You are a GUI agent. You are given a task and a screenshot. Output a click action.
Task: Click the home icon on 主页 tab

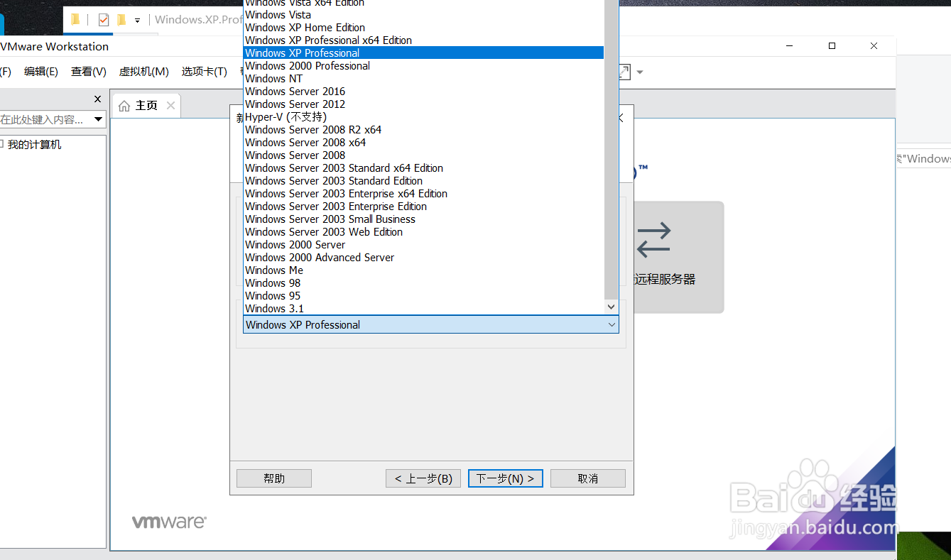pos(124,106)
